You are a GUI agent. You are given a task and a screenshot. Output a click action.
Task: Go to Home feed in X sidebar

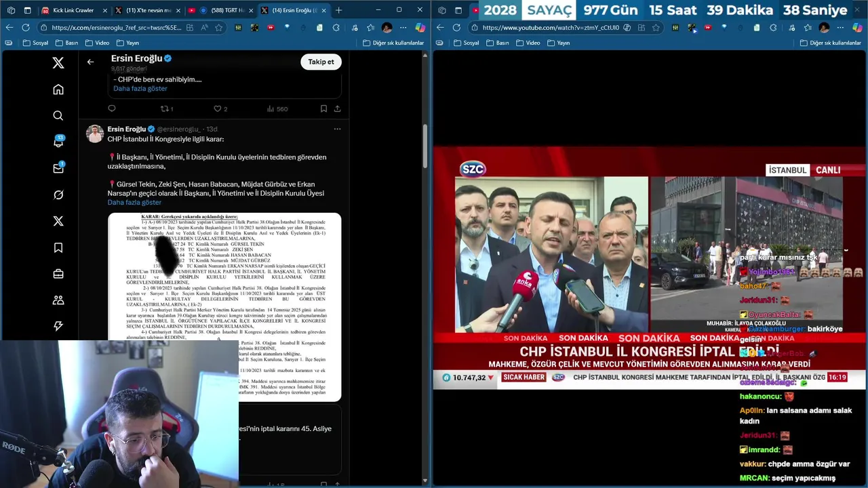(58, 89)
